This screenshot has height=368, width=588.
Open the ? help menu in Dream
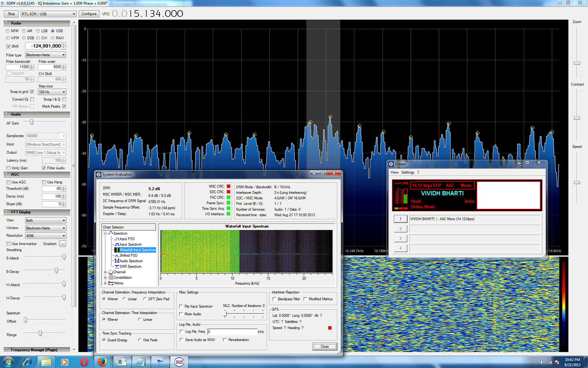tap(418, 173)
